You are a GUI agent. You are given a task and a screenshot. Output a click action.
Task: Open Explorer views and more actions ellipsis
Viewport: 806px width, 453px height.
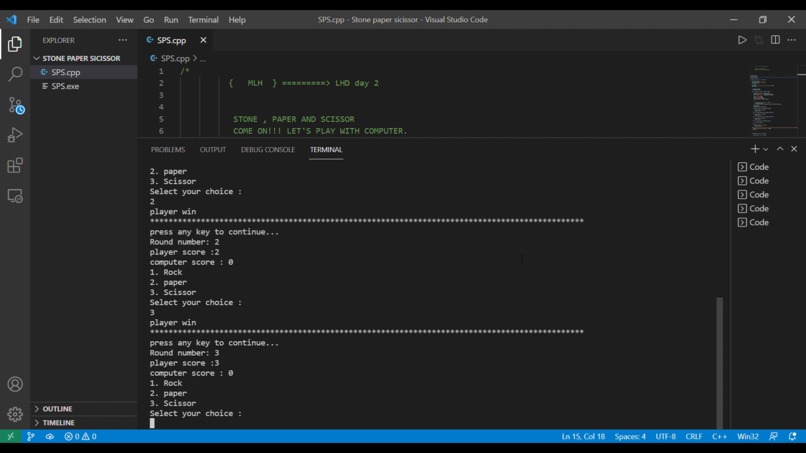click(122, 40)
